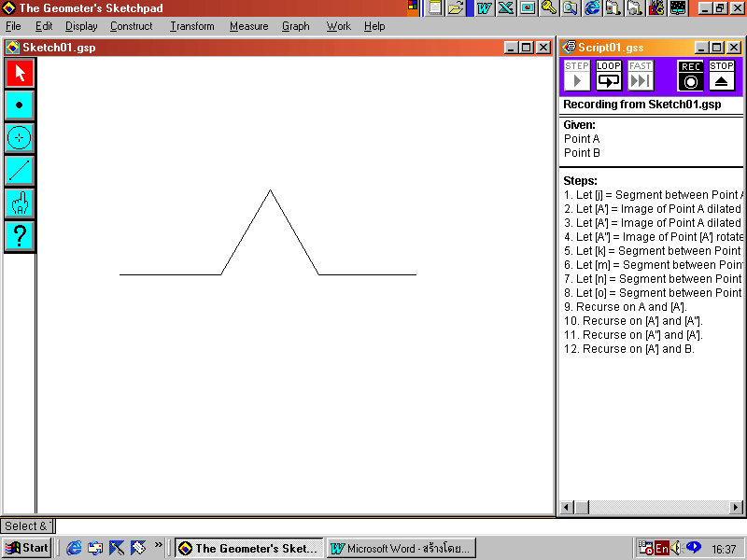The image size is (747, 560).
Task: Open the Graph menu
Action: [x=296, y=26]
